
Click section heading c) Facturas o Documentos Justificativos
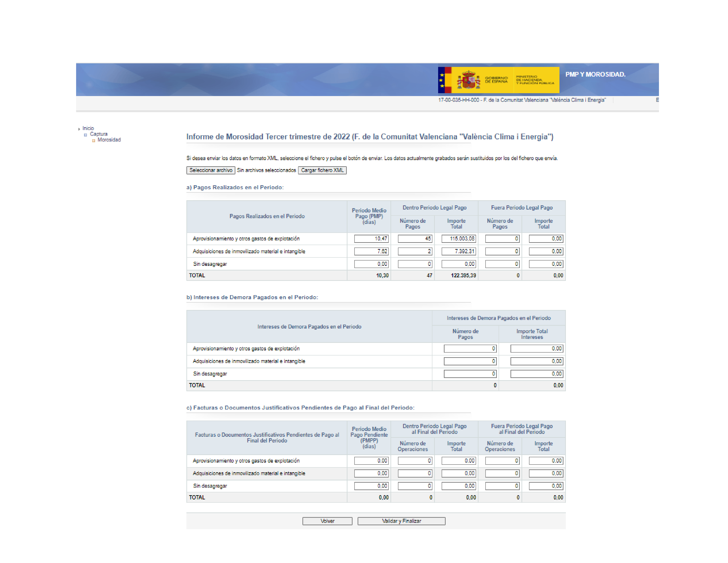click(300, 408)
